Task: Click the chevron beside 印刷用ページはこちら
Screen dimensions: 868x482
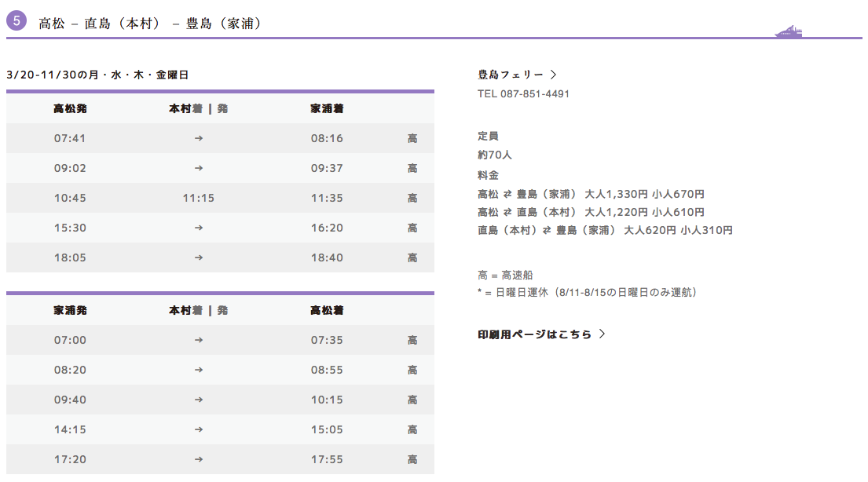Action: pyautogui.click(x=602, y=334)
